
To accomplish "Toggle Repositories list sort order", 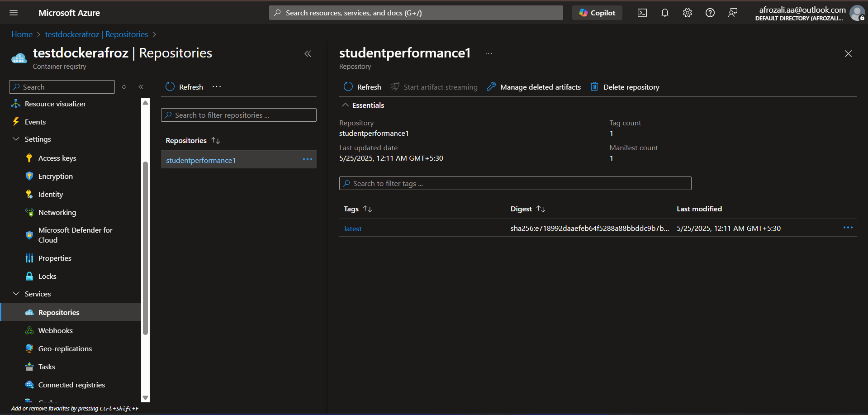I will click(216, 141).
